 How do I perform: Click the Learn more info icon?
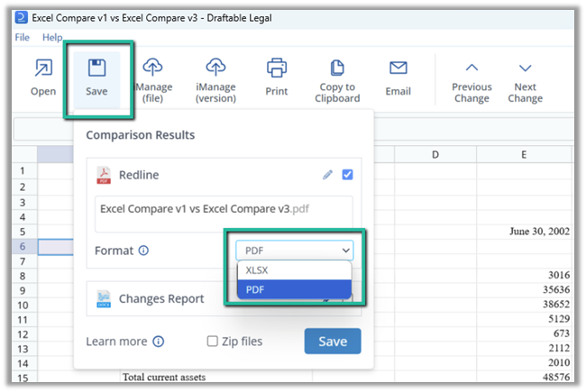pyautogui.click(x=159, y=342)
